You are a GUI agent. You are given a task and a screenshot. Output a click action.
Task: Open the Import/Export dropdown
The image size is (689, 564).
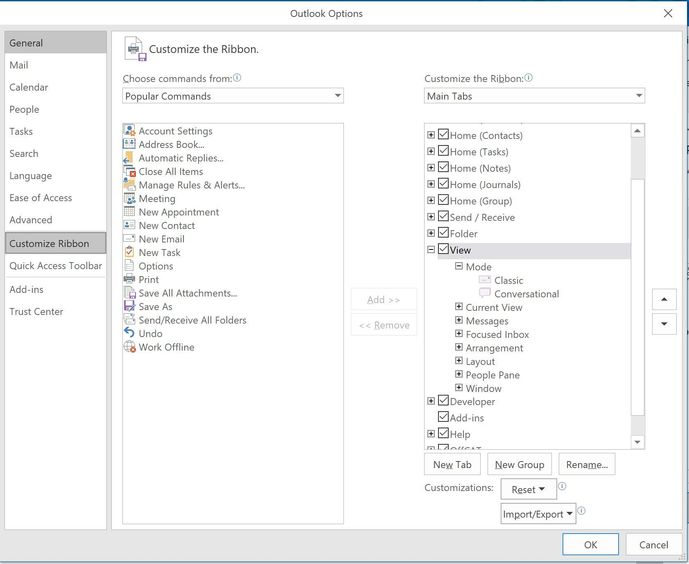[x=538, y=514]
